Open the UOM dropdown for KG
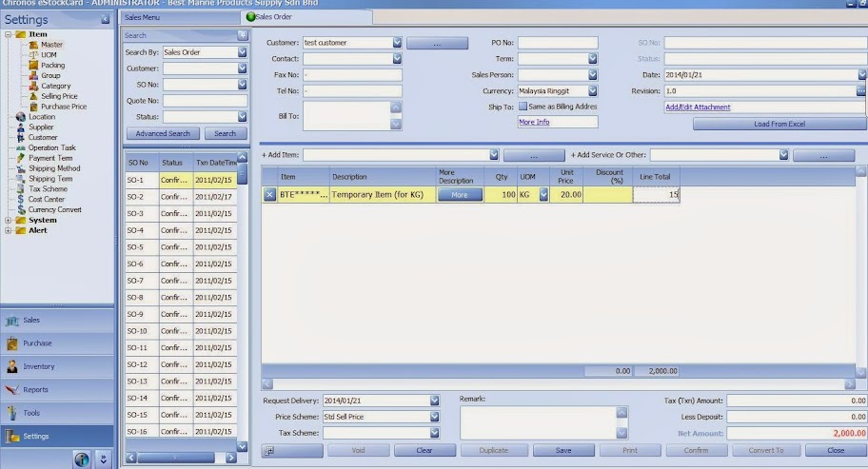This screenshot has width=868, height=469. click(543, 195)
